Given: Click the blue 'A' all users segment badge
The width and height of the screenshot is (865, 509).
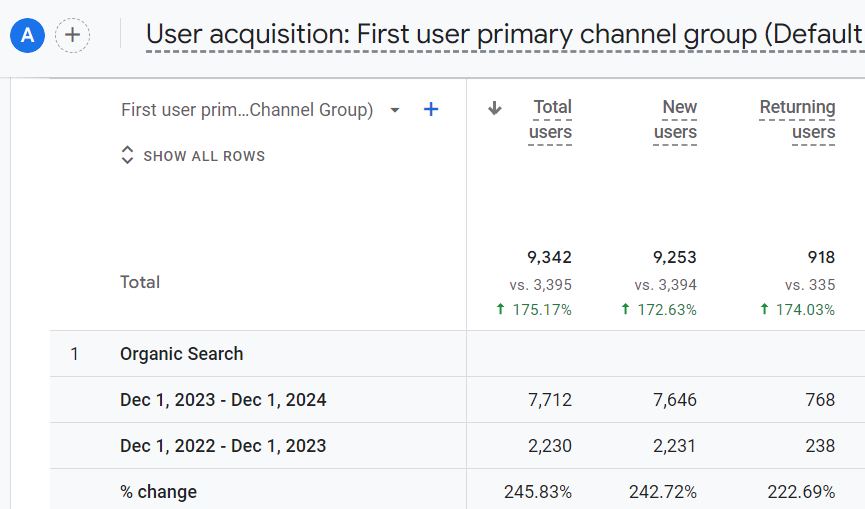Looking at the screenshot, I should tap(27, 35).
